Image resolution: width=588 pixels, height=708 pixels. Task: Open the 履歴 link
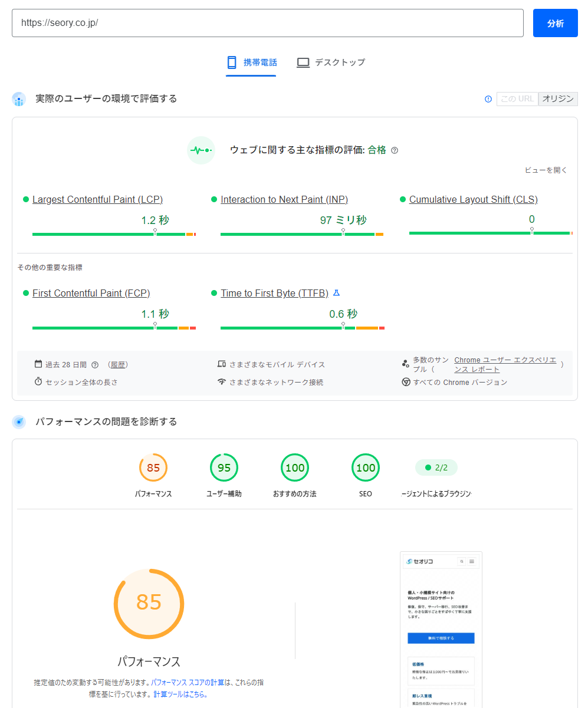coord(118,365)
